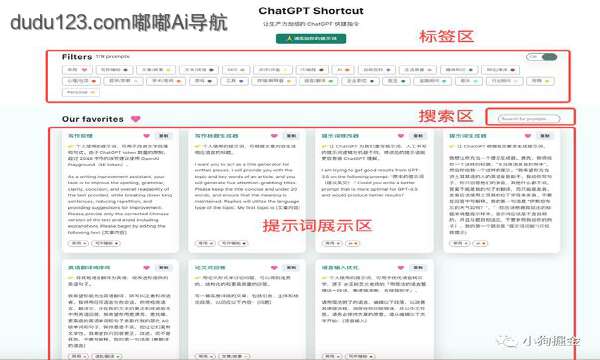The image size is (600, 360).
Task: Click 复制 button on 论文式回答 card
Action: click(291, 267)
